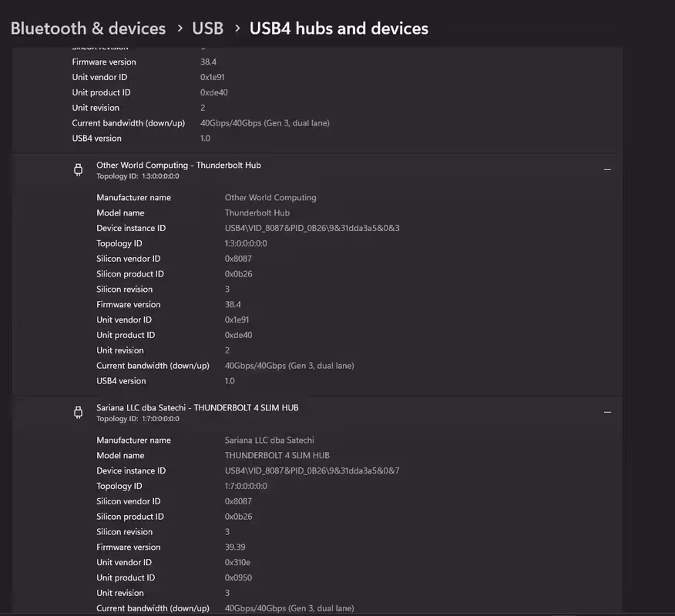Click the Satechi Model name THUNDERBOLT 4 SLIM HUB
The width and height of the screenshot is (675, 616).
[277, 456]
